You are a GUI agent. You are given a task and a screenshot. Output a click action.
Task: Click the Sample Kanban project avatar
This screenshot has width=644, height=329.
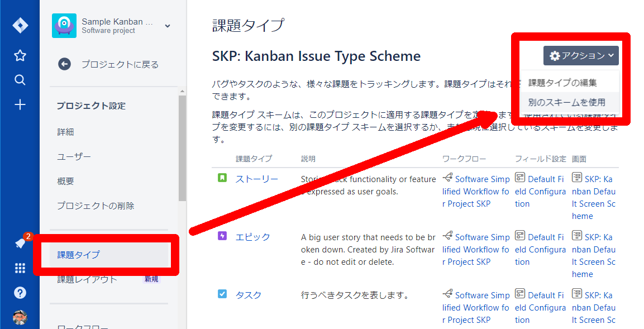coord(64,26)
